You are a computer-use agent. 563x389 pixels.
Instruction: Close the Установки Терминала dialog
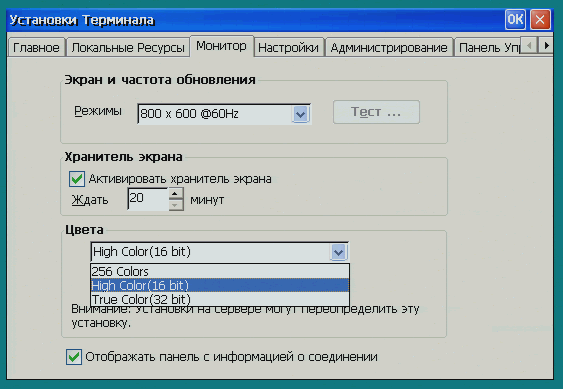(x=540, y=19)
